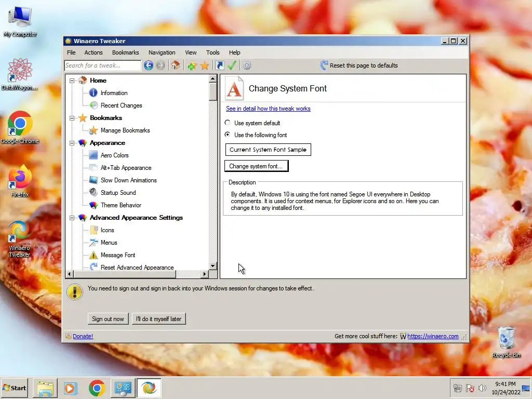
Task: Select Aero Colors text in tree
Action: tap(115, 155)
